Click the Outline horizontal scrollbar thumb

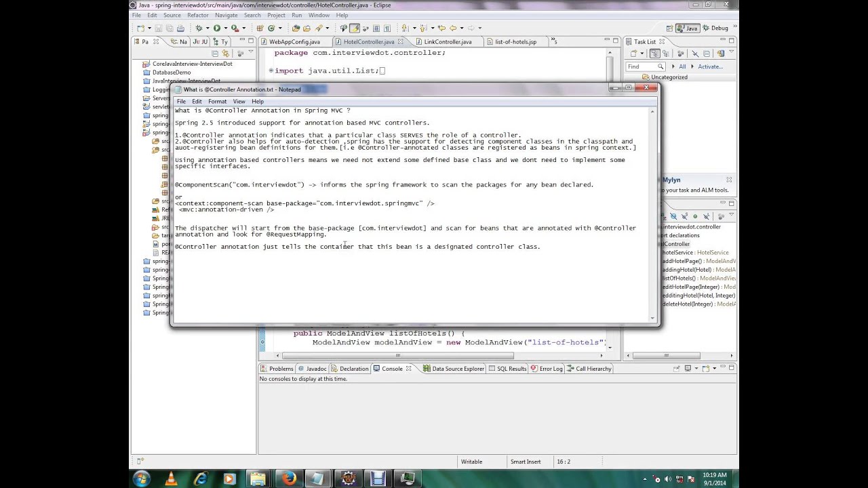[x=667, y=355]
